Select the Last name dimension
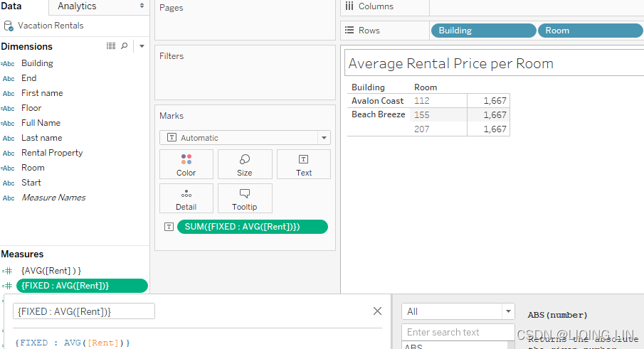644x349 pixels. click(41, 138)
